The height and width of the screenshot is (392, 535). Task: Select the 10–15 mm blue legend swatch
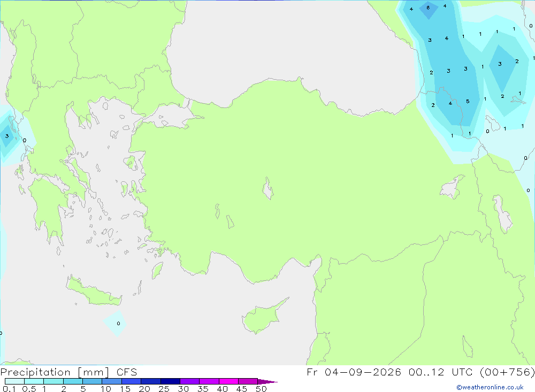112,381
